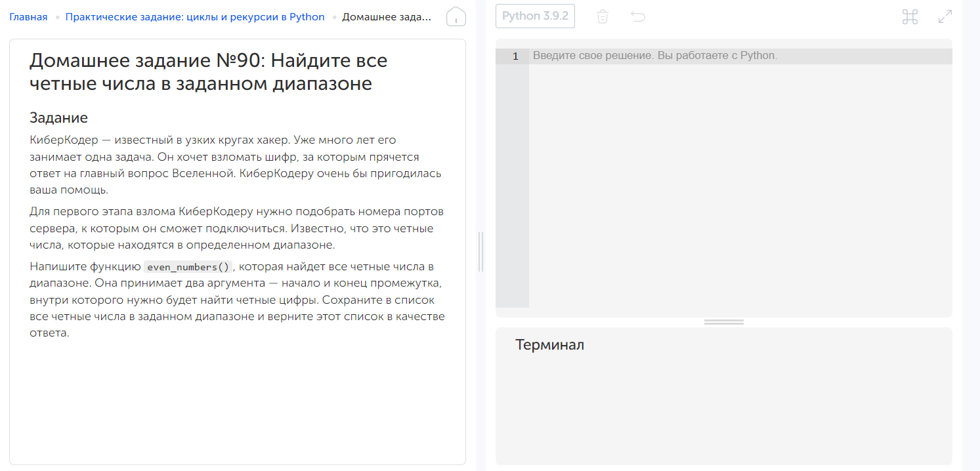The width and height of the screenshot is (980, 471).
Task: Open the "Практические задание: циклы и рекурсии" link
Action: click(194, 16)
